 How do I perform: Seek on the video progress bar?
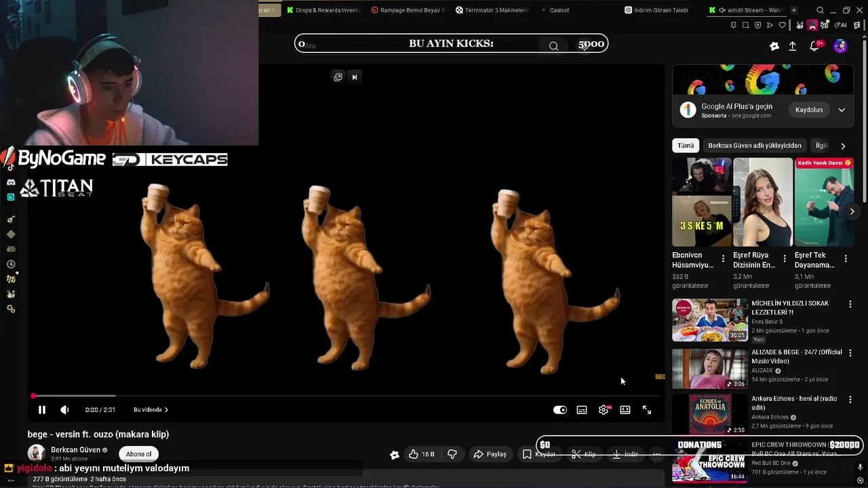point(346,396)
